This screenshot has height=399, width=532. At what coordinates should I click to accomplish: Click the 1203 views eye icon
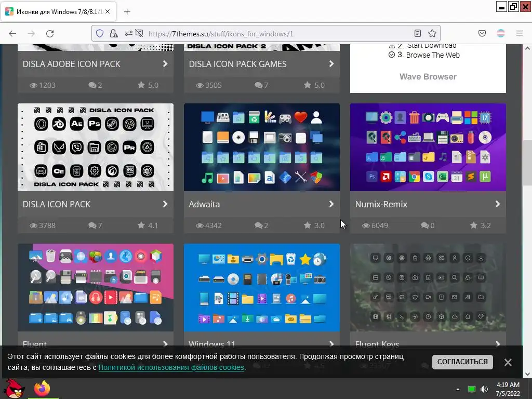(x=33, y=86)
